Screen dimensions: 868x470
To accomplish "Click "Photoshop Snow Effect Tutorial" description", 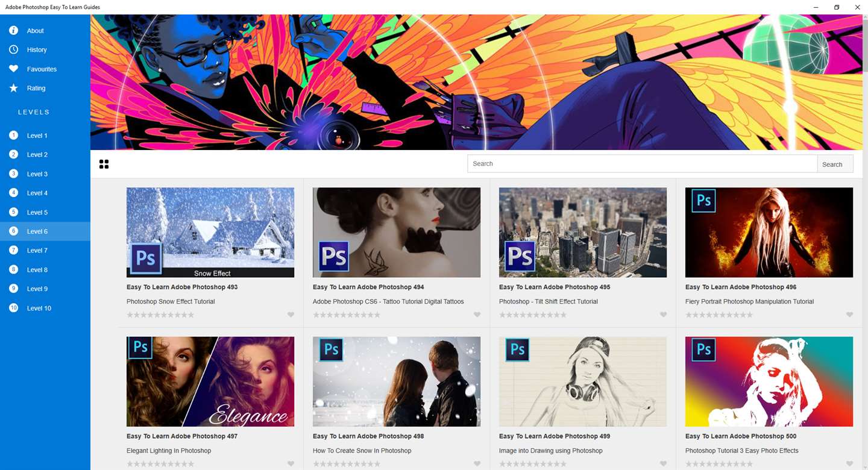I will pos(171,301).
